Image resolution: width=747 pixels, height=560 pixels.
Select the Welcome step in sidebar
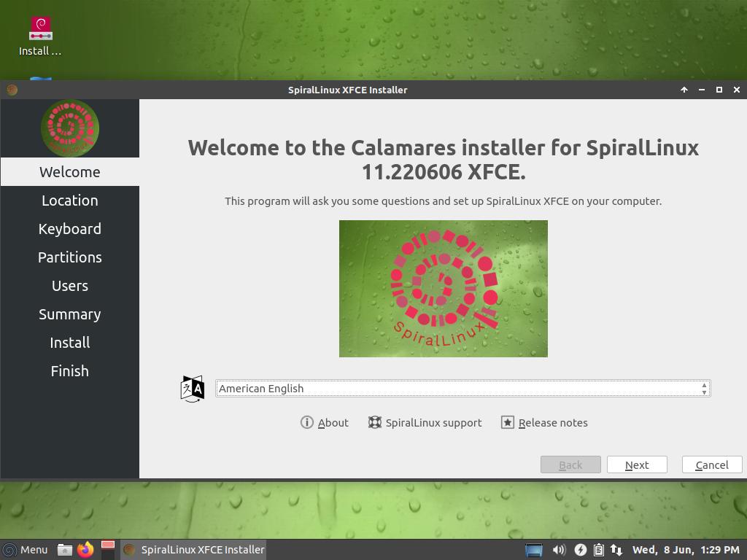click(70, 171)
